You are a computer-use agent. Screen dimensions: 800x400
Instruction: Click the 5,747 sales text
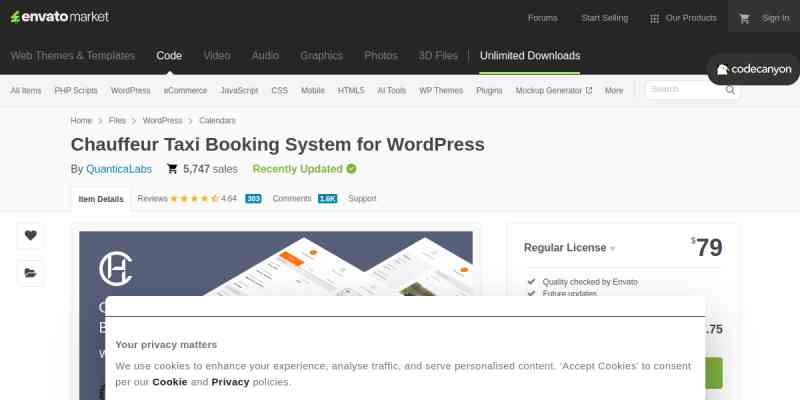(210, 169)
